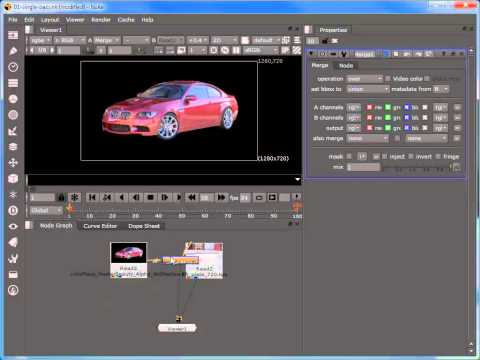Enable the mask invert checkbox

tap(411, 156)
